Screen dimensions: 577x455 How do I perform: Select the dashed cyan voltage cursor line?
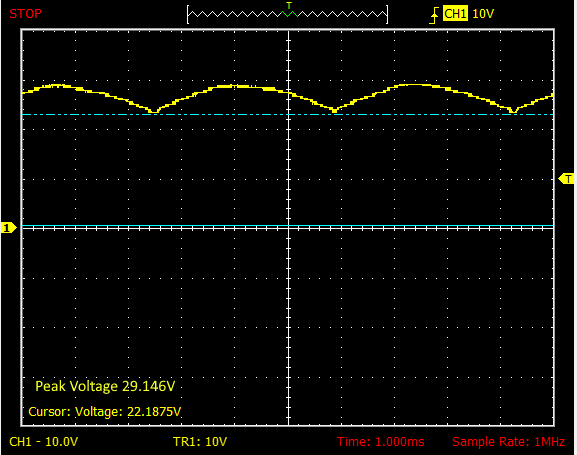pos(287,114)
